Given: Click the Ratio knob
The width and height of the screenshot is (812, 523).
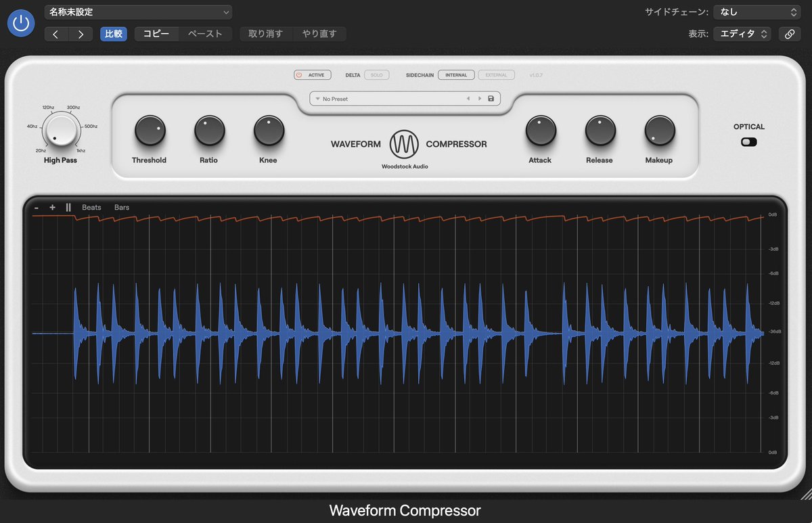Looking at the screenshot, I should [209, 131].
